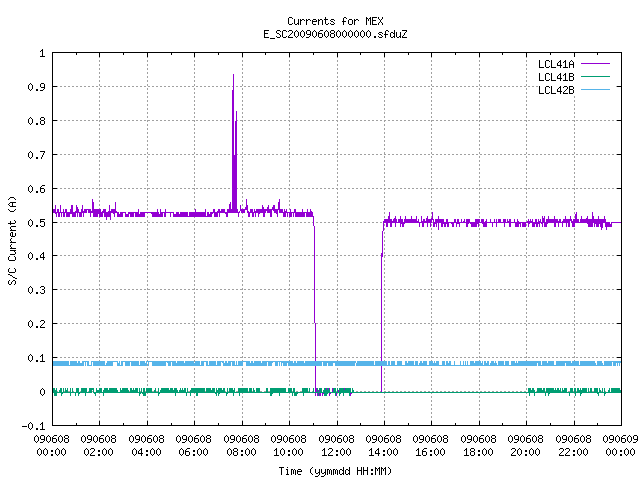Click the x-axis tick '090608 04:00'
This screenshot has height=480, width=640.
click(x=146, y=446)
